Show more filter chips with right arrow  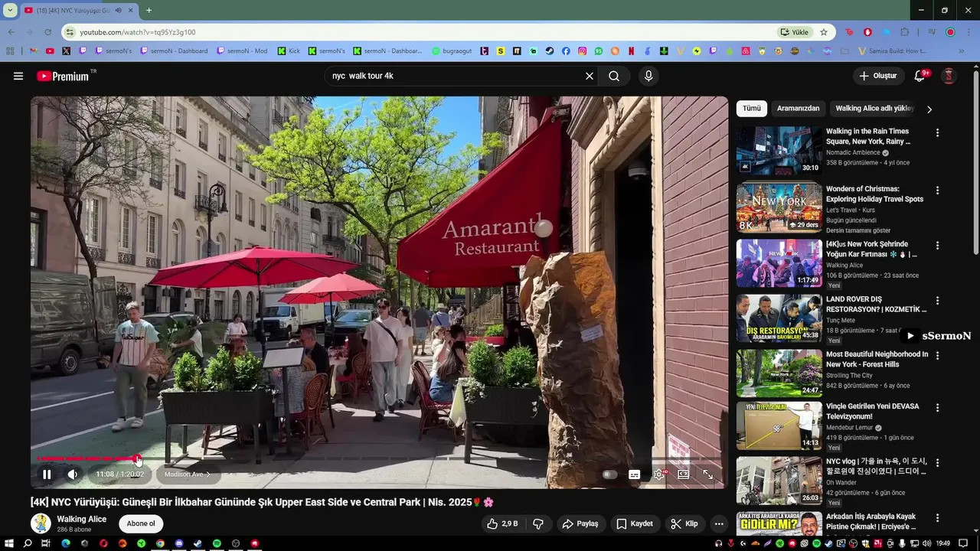(929, 109)
